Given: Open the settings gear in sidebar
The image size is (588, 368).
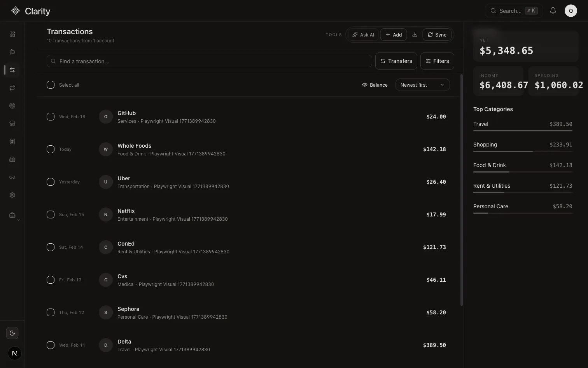Looking at the screenshot, I should tap(12, 195).
